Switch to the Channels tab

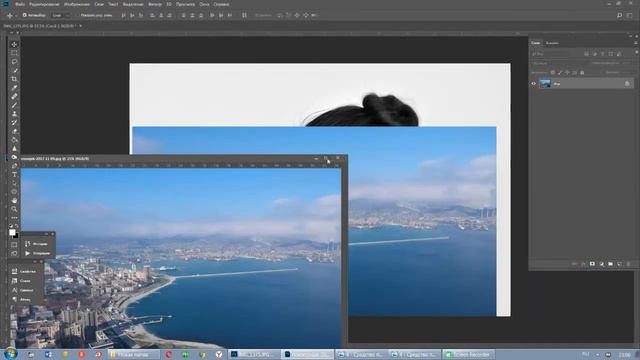pos(552,43)
